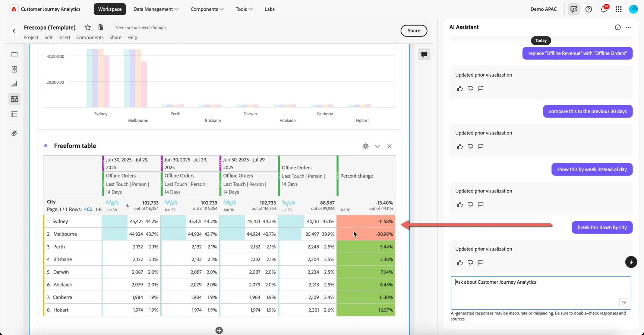Open notifications bell icon
Image resolution: width=644 pixels, height=335 pixels.
click(x=604, y=9)
